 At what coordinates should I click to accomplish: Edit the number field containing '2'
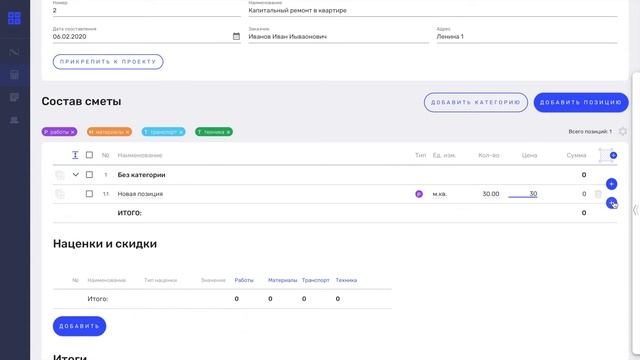pos(147,11)
